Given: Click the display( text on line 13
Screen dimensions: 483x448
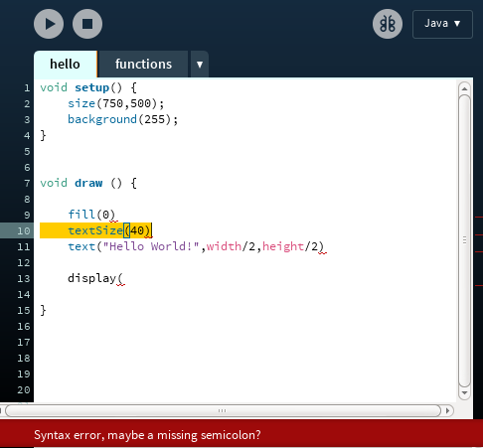Looking at the screenshot, I should coord(95,278).
